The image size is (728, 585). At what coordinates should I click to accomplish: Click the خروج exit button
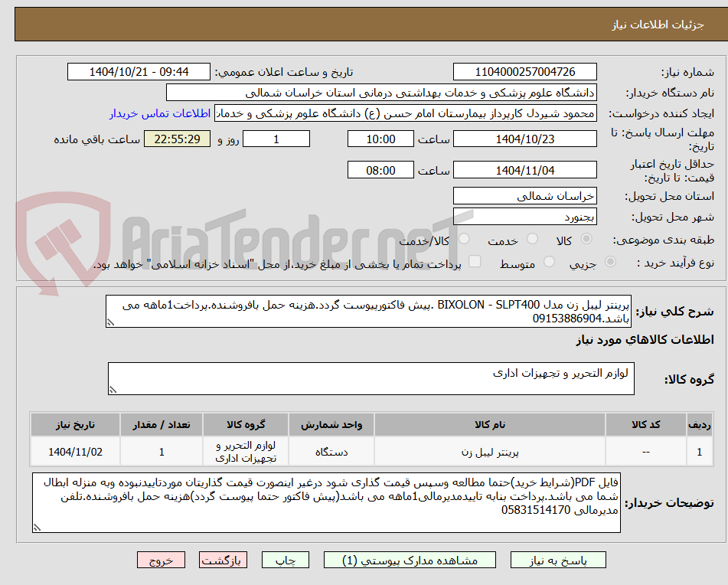(x=161, y=560)
